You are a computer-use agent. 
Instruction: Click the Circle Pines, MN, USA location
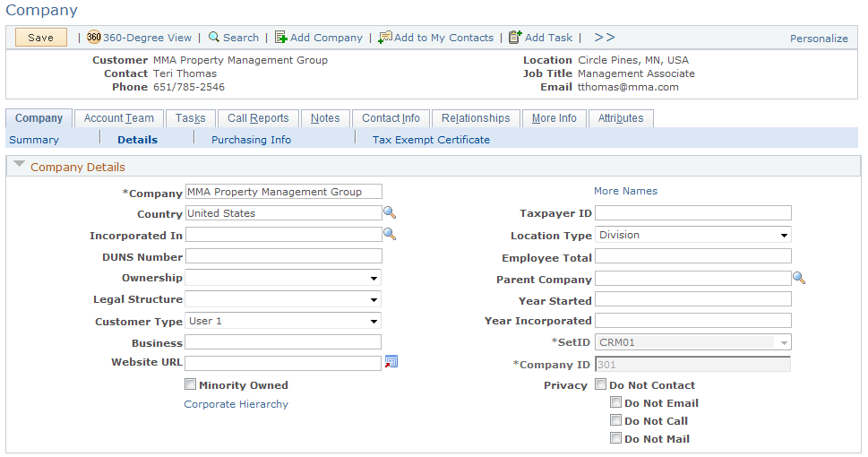(x=633, y=60)
